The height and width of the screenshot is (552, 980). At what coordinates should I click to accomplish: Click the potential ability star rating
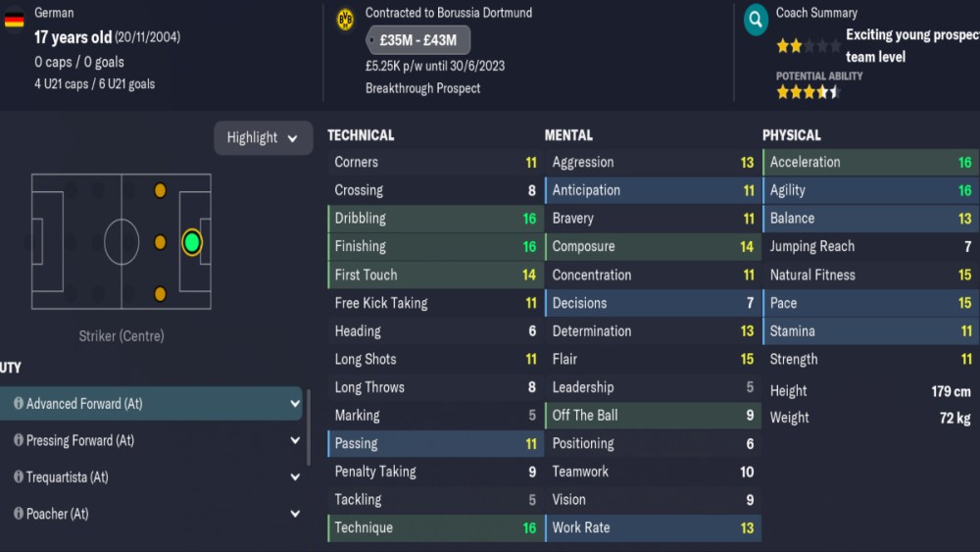(808, 93)
